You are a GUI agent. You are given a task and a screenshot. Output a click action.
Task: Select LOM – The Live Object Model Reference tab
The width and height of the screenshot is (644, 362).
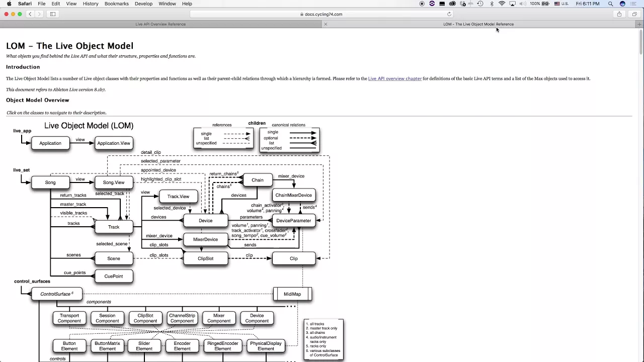click(478, 24)
